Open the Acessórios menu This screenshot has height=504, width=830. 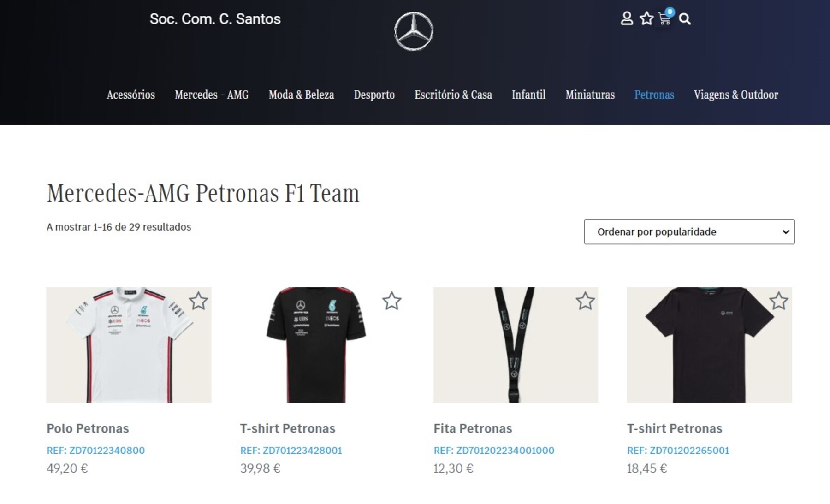coord(130,95)
